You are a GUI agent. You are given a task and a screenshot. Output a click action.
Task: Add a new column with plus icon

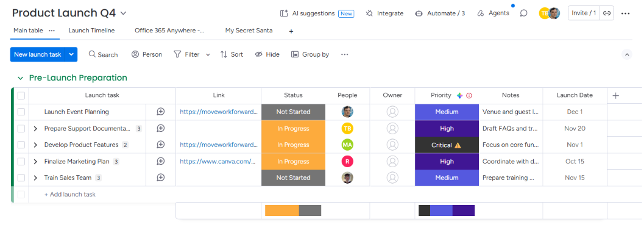click(615, 95)
